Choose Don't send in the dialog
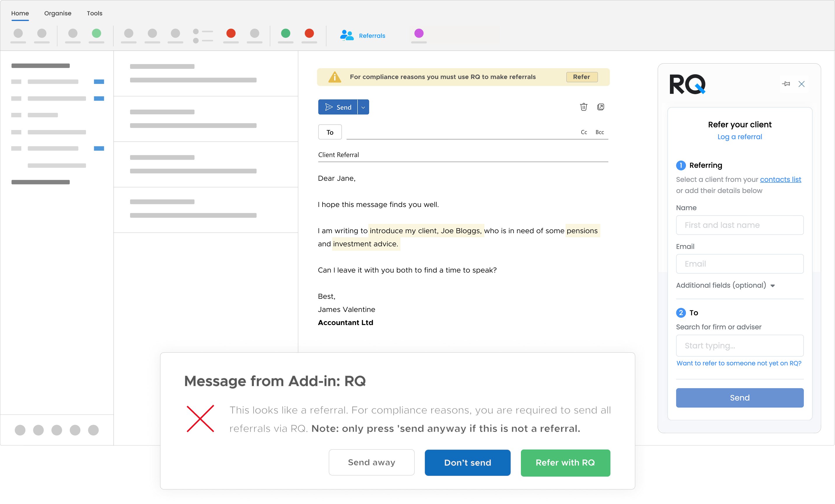The image size is (835, 504). tap(467, 462)
